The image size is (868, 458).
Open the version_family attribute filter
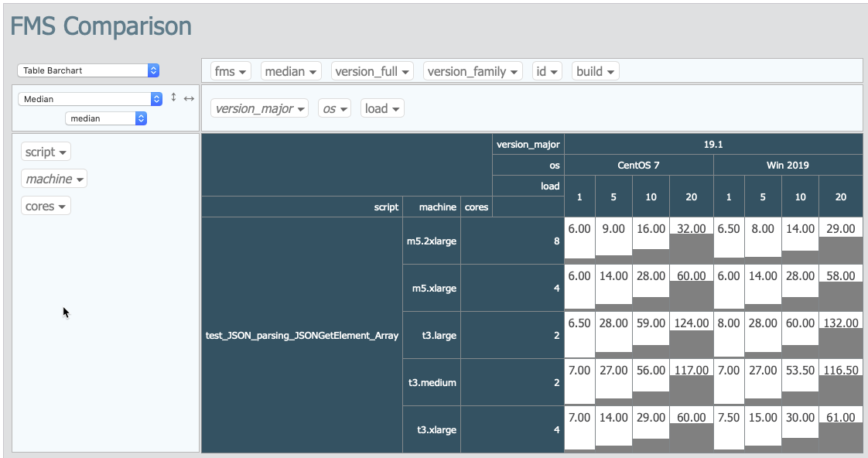[473, 71]
